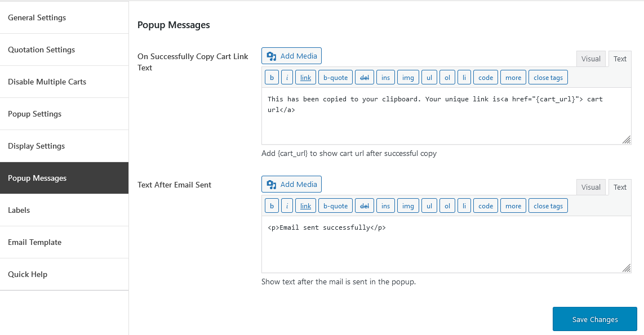Click 'b-quote' button in Text After Email Sent editor
Viewport: 644px width, 335px height.
tap(336, 206)
